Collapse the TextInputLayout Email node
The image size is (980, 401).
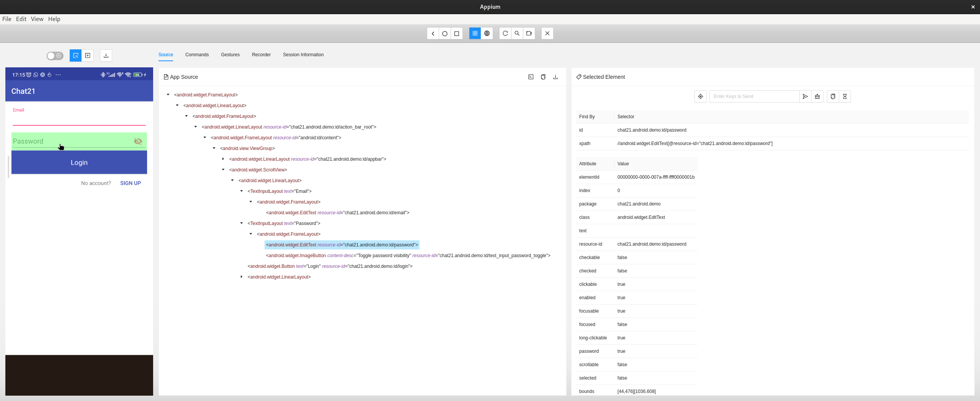click(x=242, y=191)
